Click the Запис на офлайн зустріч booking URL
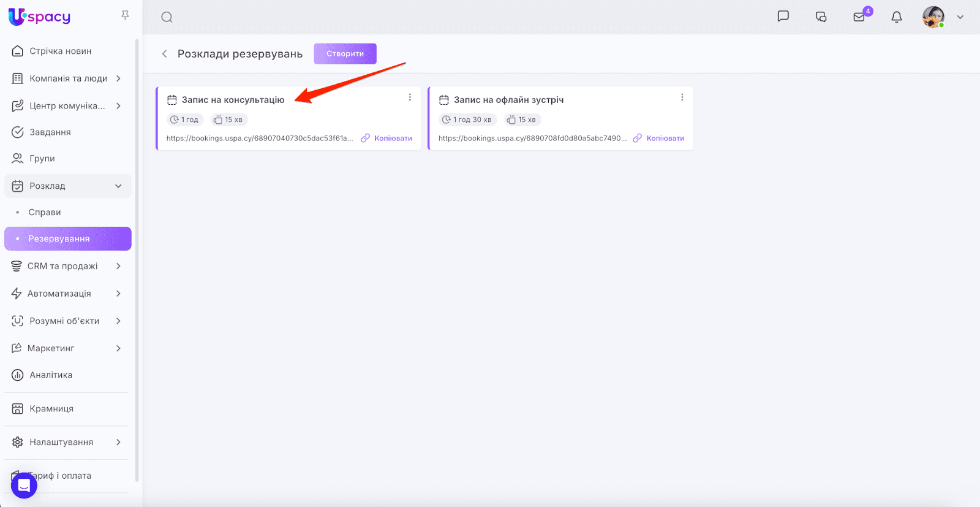 532,139
